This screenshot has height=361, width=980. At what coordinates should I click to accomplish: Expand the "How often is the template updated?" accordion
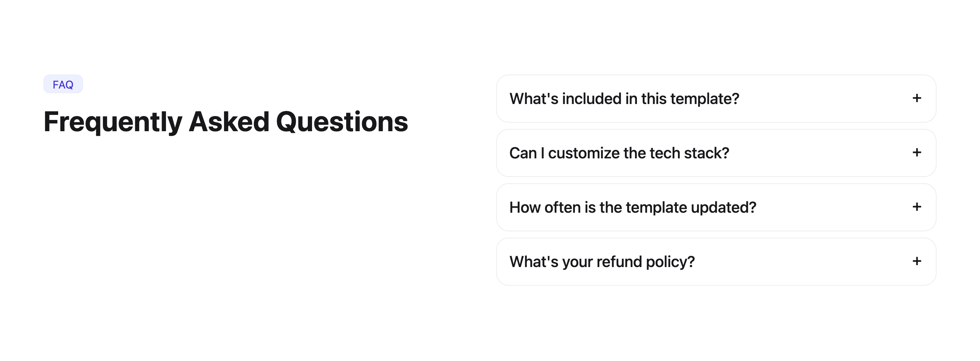(716, 207)
